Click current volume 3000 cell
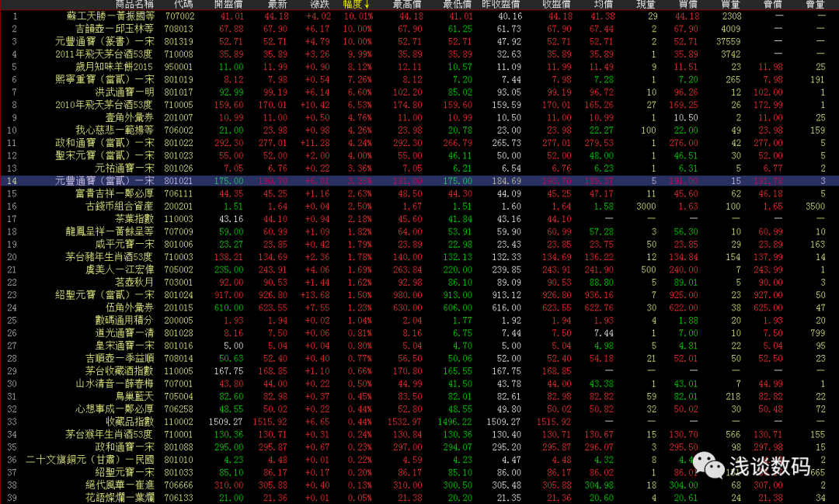 click(x=646, y=207)
